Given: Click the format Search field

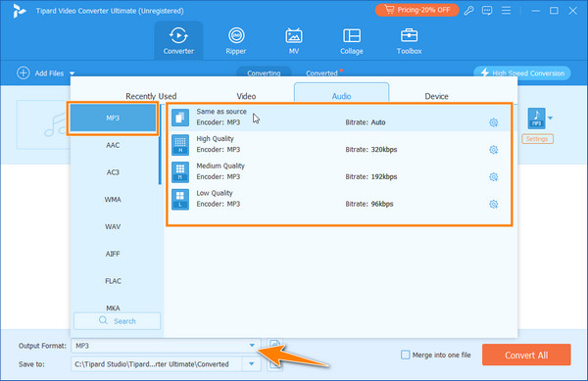Looking at the screenshot, I should pos(117,321).
